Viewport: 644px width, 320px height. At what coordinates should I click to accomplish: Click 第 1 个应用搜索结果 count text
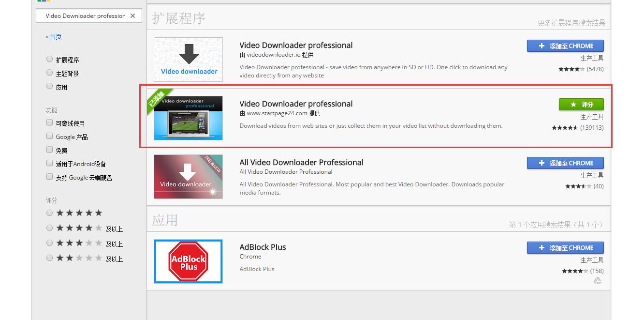[556, 225]
